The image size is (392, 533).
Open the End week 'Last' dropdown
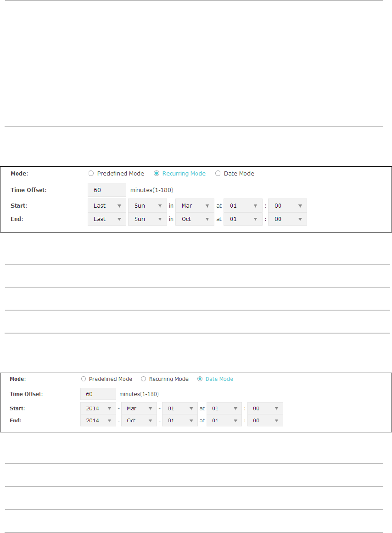[x=106, y=219]
